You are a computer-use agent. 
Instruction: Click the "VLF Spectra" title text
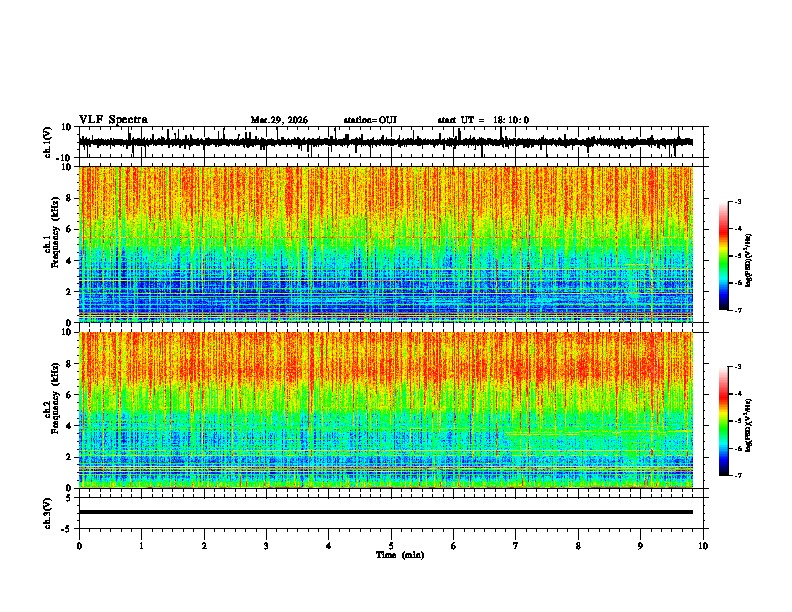coord(113,119)
